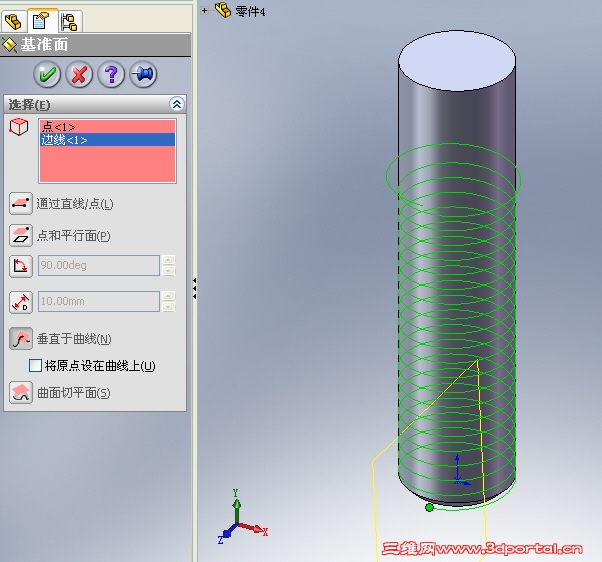Click the panel splitter collapse arrows
Viewport: 602px width, 562px height.
[x=195, y=288]
